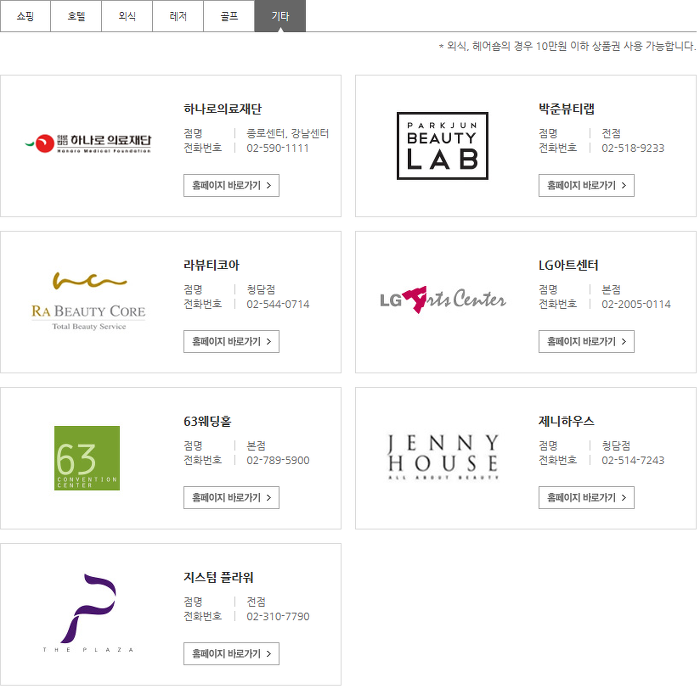
Task: Click branch text 종로센터, 강남센터
Action: tap(288, 134)
